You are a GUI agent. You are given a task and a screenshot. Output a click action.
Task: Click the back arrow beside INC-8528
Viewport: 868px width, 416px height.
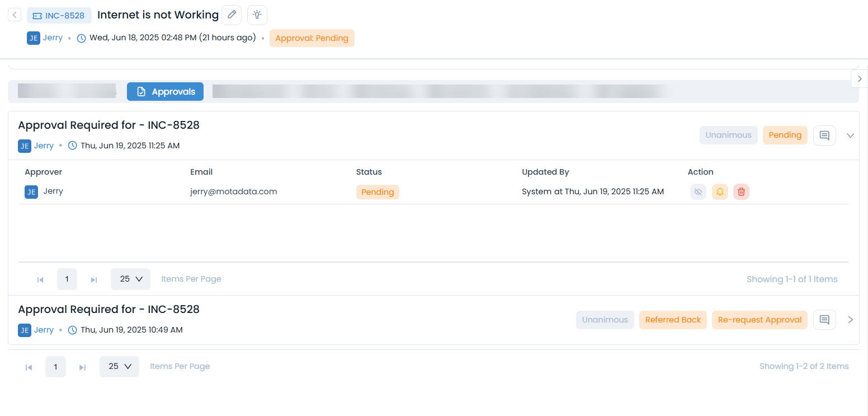click(x=14, y=15)
